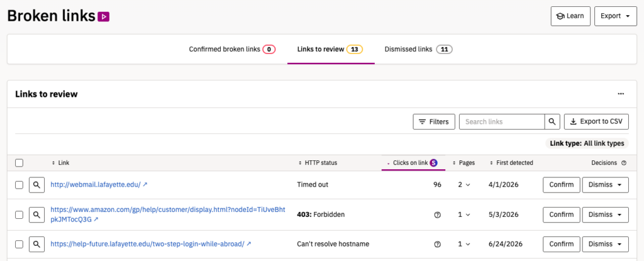This screenshot has width=644, height=261.
Task: Select the Links to review tab
Action: (x=331, y=49)
